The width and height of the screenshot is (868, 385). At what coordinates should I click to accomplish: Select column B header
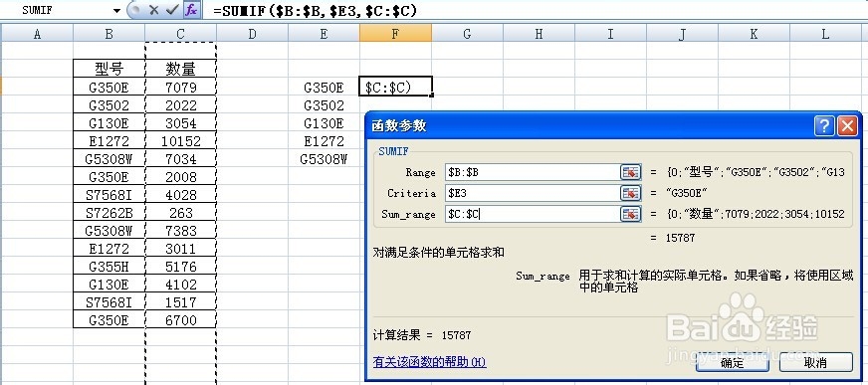109,34
